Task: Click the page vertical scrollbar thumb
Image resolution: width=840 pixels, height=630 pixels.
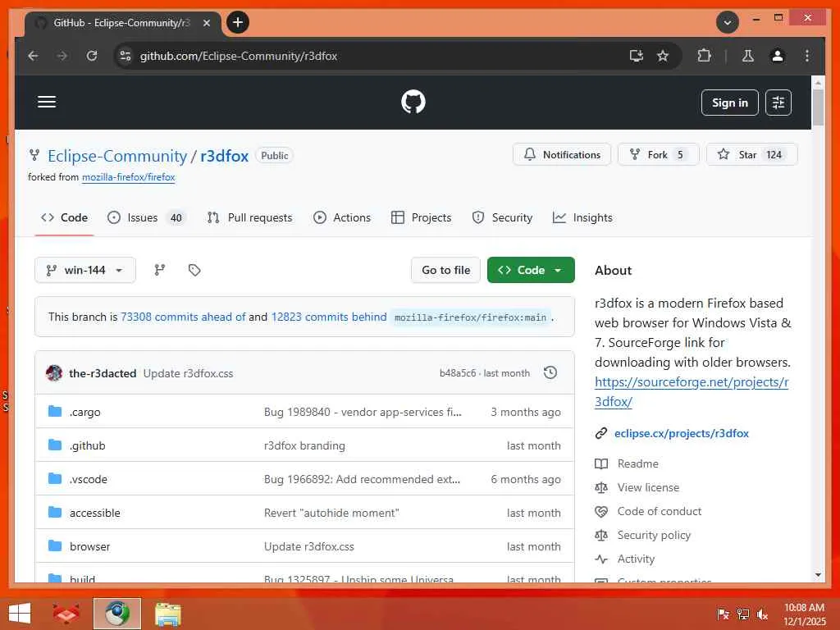Action: tap(818, 107)
